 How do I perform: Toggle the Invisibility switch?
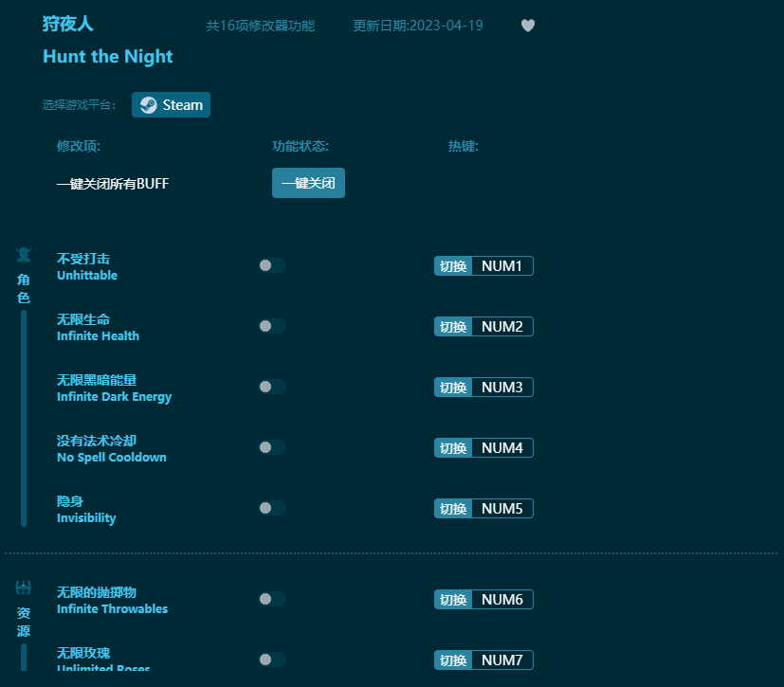271,508
